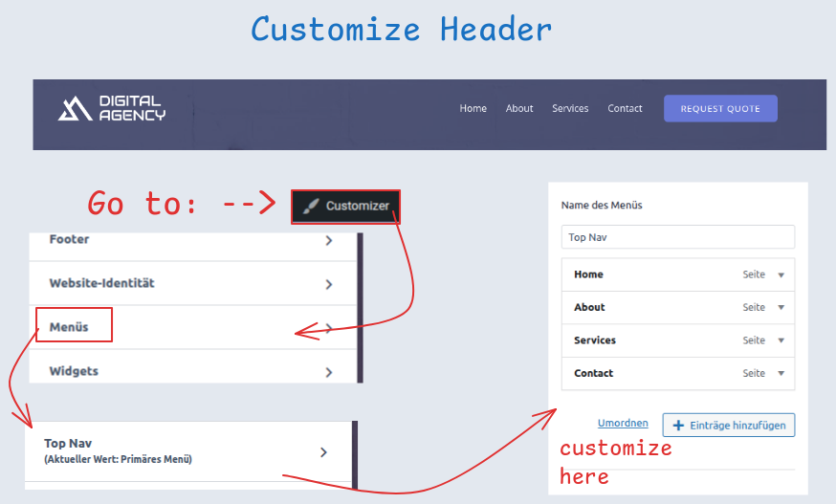Expand the Widgets section chevron
Image resolution: width=836 pixels, height=504 pixels.
pos(328,372)
